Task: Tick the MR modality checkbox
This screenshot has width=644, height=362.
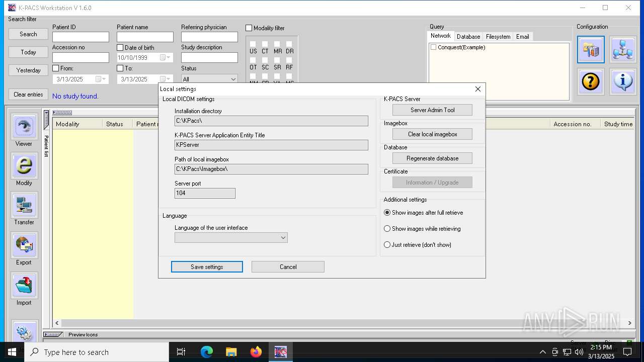Action: (x=277, y=44)
